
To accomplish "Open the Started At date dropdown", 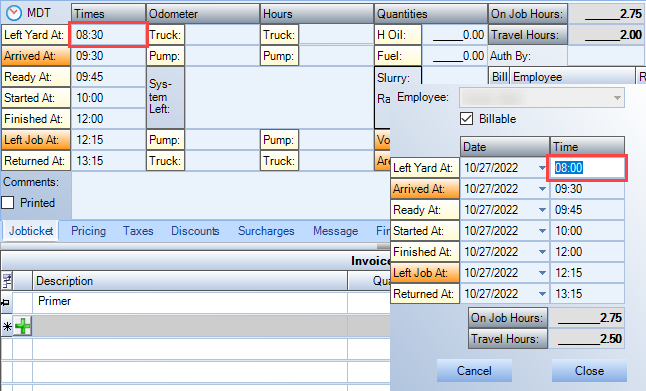I will pos(542,231).
